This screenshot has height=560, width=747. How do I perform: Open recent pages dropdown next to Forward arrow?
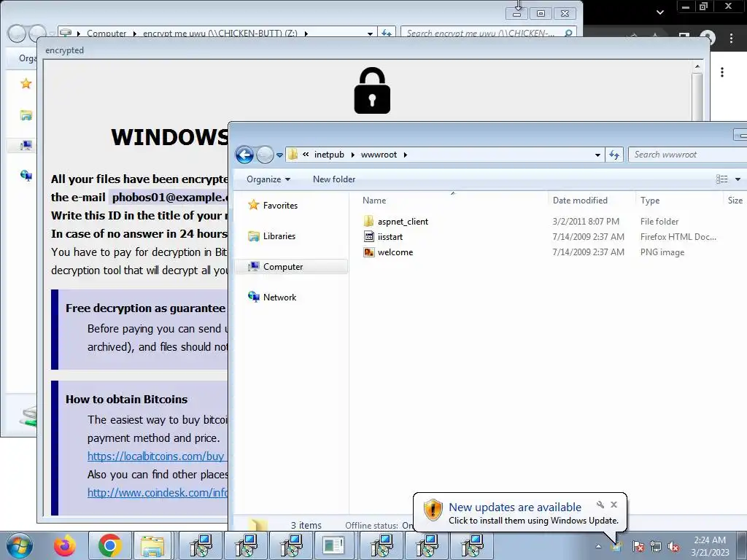(x=279, y=155)
